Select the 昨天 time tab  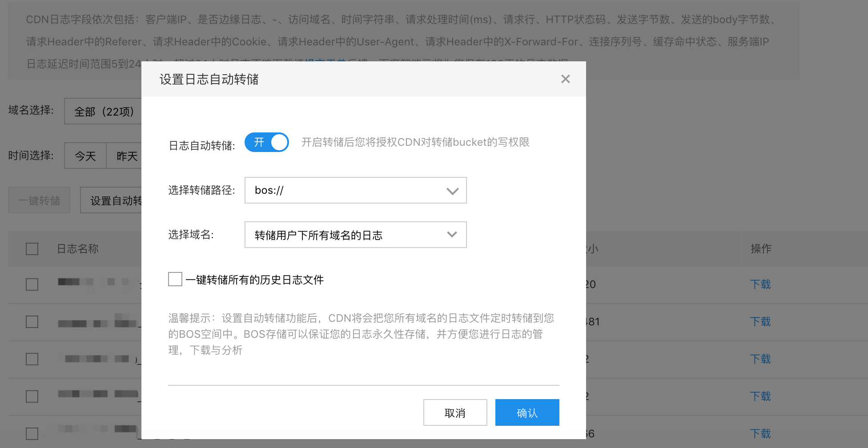pos(125,156)
